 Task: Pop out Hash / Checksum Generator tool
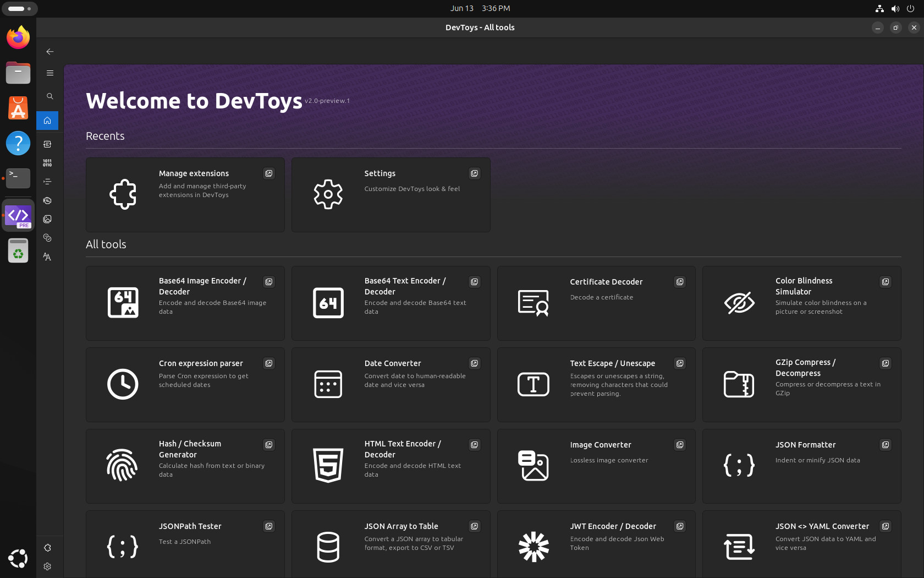click(269, 445)
